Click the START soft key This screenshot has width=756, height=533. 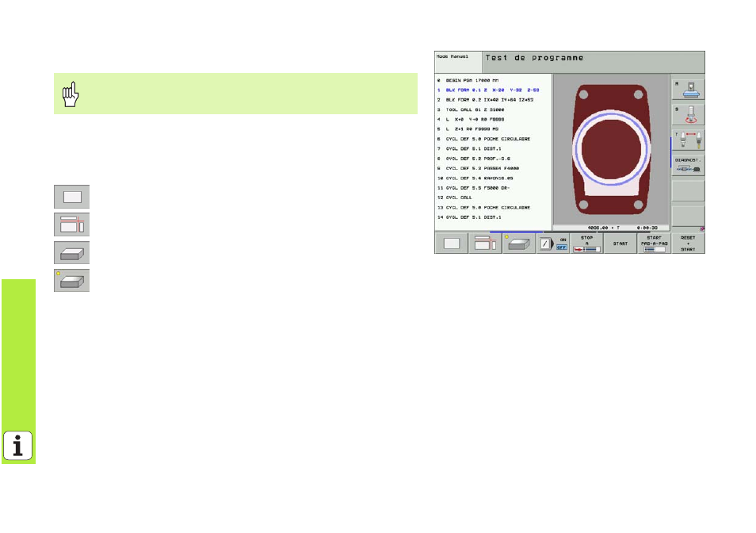click(x=620, y=243)
